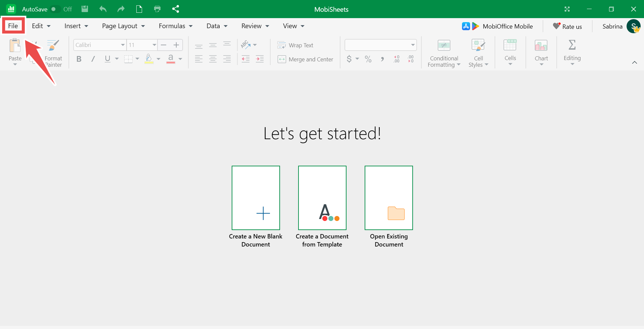Image resolution: width=644 pixels, height=329 pixels.
Task: Select the Format Painter tool
Action: pos(53,53)
